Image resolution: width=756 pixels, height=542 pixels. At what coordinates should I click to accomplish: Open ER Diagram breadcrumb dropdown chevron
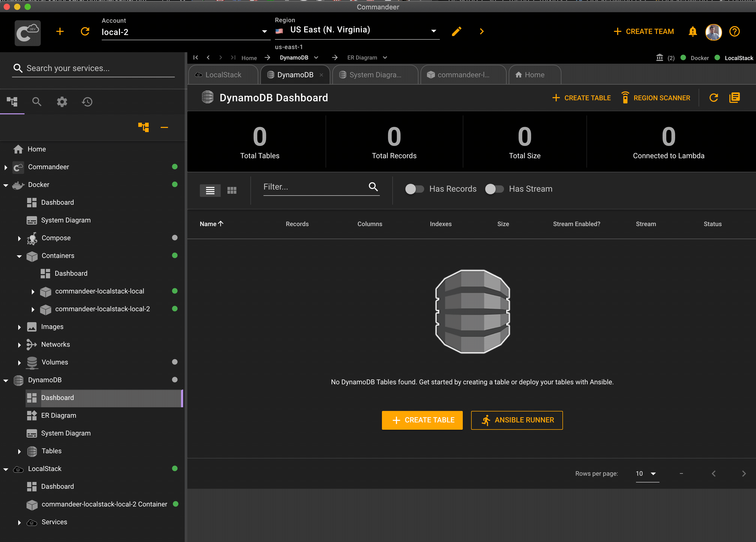[x=385, y=57]
